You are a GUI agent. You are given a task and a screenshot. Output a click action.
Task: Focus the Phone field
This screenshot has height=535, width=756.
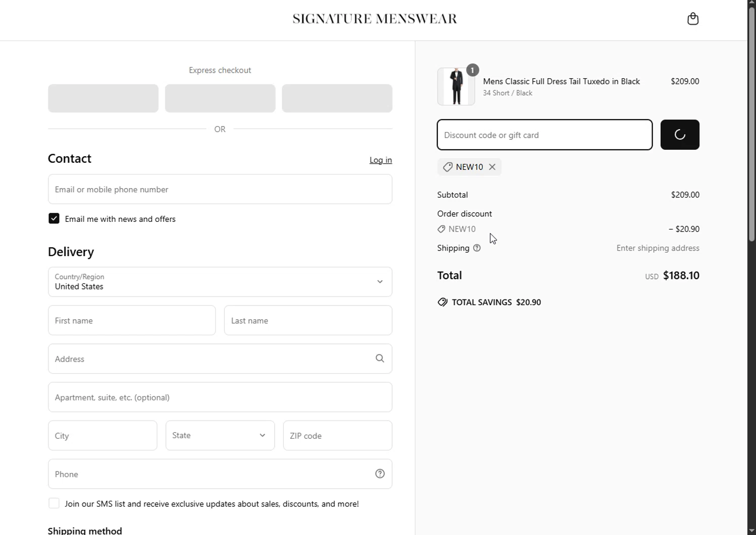click(x=220, y=473)
